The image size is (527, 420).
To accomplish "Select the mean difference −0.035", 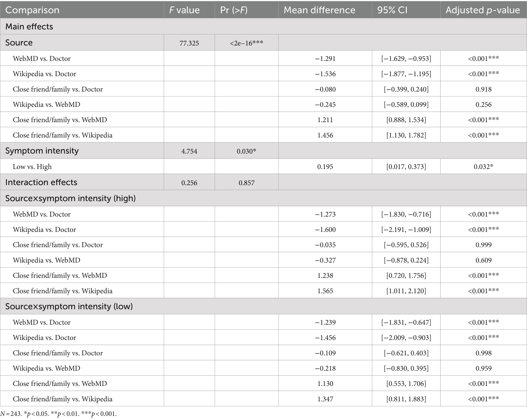I will (x=325, y=245).
